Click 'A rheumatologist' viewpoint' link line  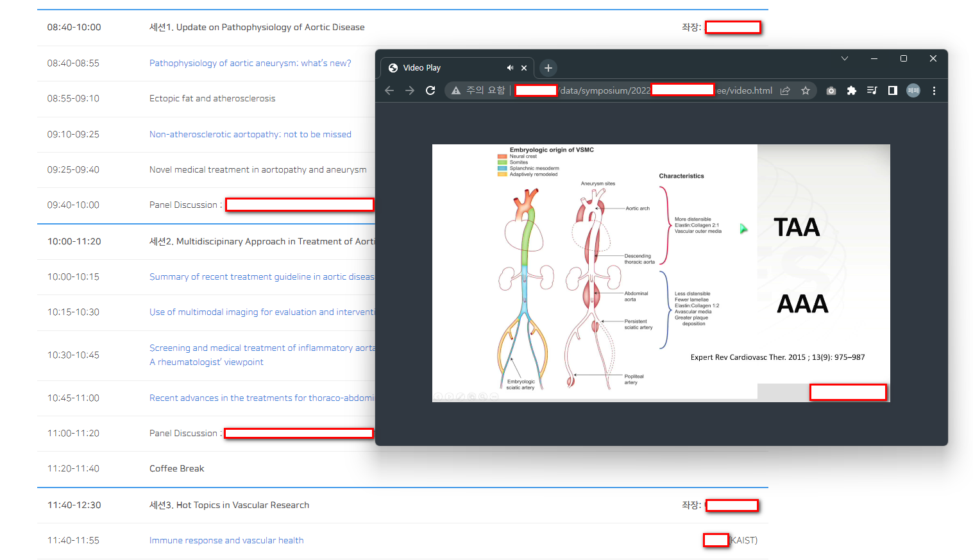pyautogui.click(x=206, y=362)
